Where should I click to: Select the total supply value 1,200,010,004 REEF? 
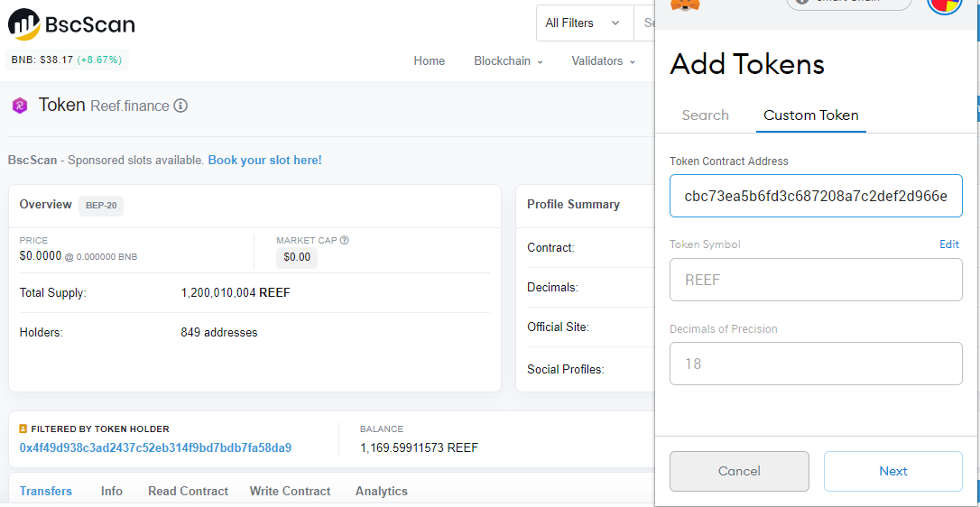click(x=236, y=292)
